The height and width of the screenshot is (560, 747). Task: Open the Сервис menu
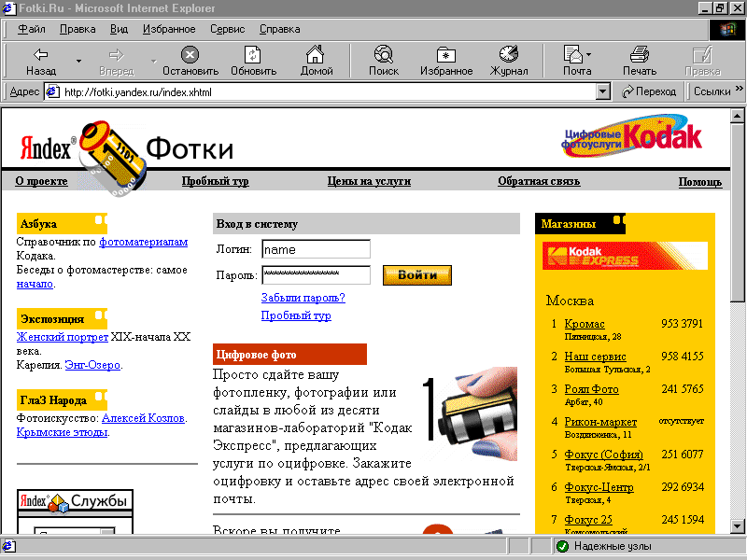[228, 29]
